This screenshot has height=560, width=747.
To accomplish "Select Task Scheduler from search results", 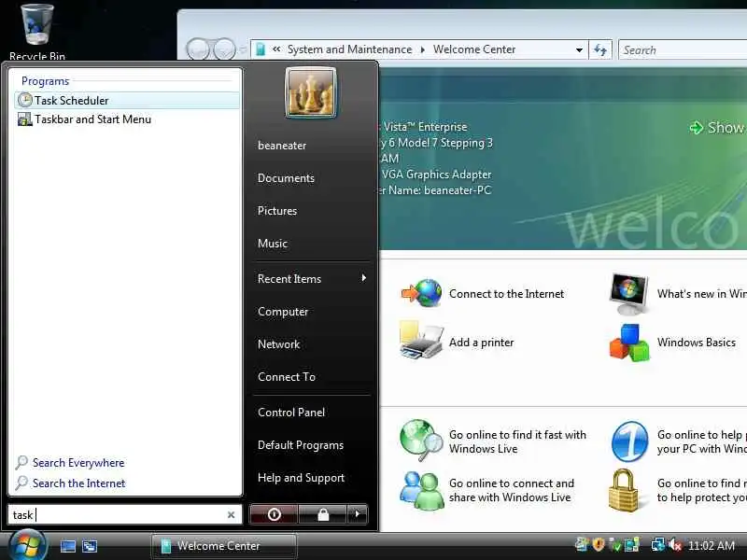I will coord(127,101).
